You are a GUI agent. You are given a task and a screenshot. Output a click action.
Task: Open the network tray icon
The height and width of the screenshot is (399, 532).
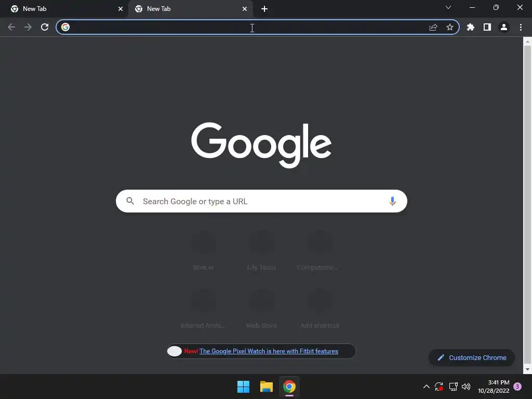[453, 387]
